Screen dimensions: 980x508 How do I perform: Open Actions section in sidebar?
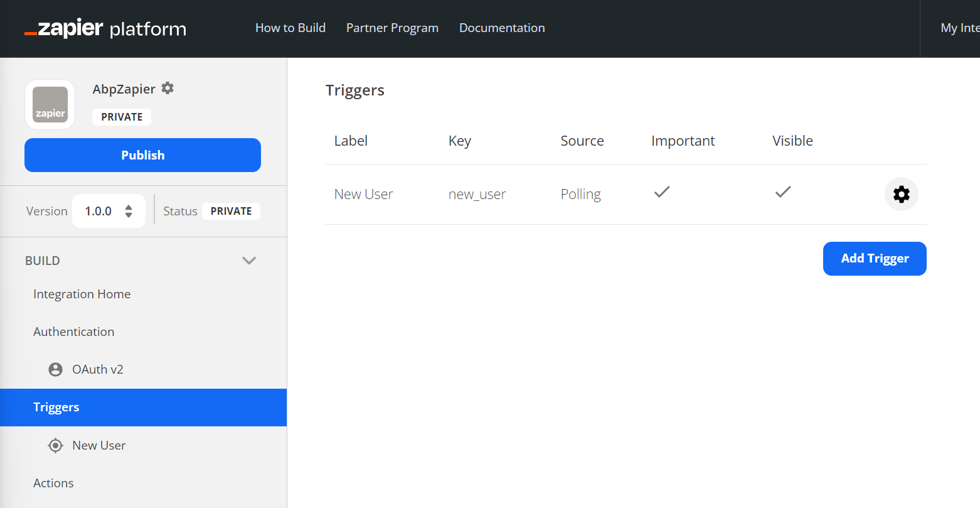pos(53,483)
